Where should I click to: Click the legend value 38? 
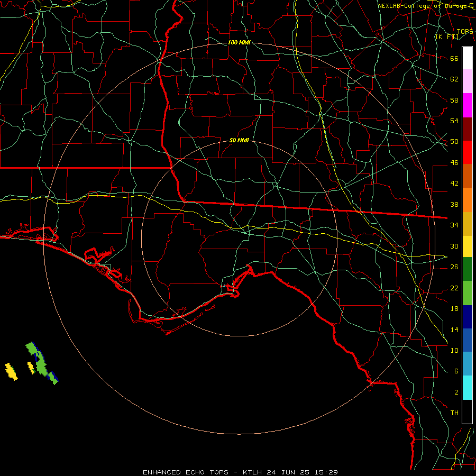click(x=454, y=204)
